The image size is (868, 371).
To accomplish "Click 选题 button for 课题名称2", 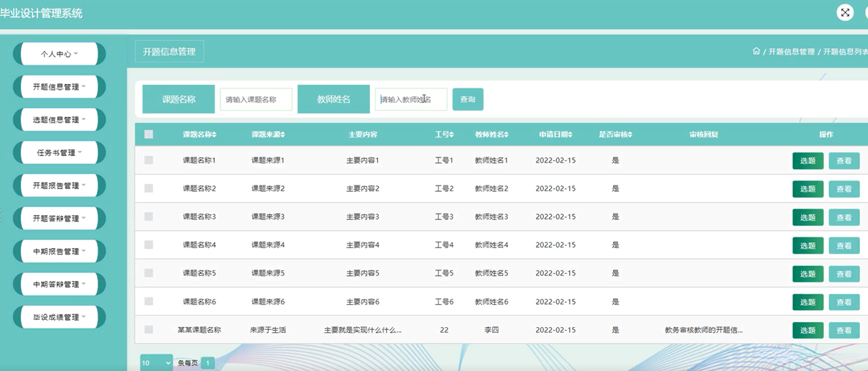I will coord(808,189).
